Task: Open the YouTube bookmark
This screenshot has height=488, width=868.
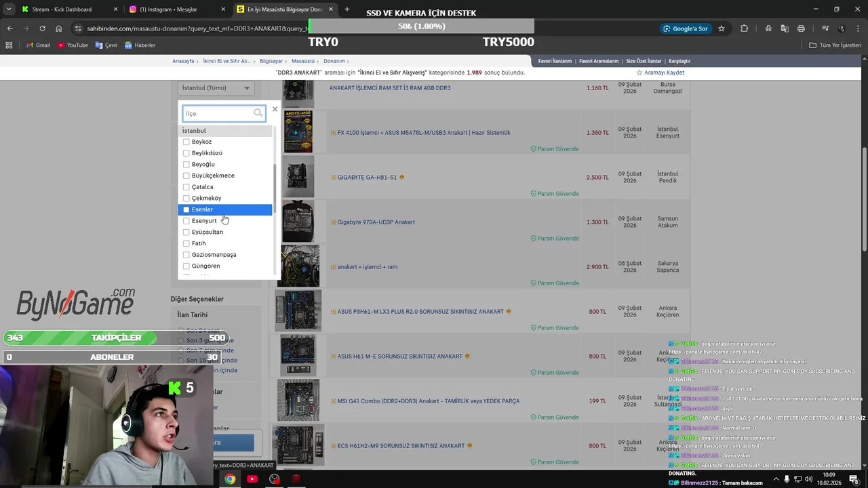Action: point(73,45)
